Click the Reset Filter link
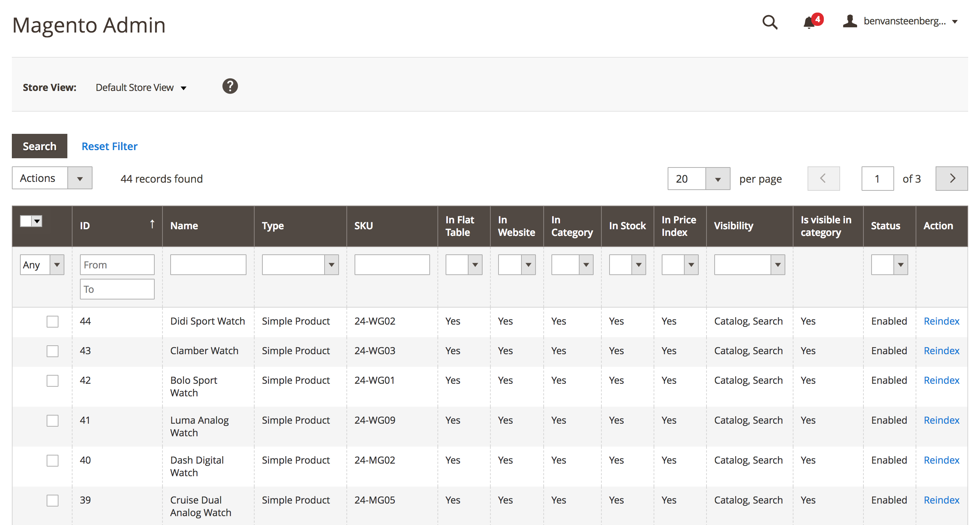 109,146
